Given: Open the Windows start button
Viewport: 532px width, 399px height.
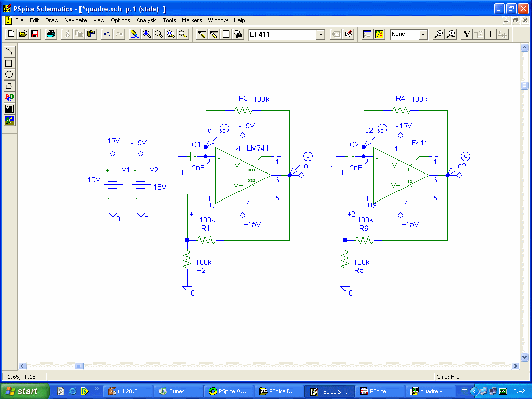Looking at the screenshot, I should (25, 391).
